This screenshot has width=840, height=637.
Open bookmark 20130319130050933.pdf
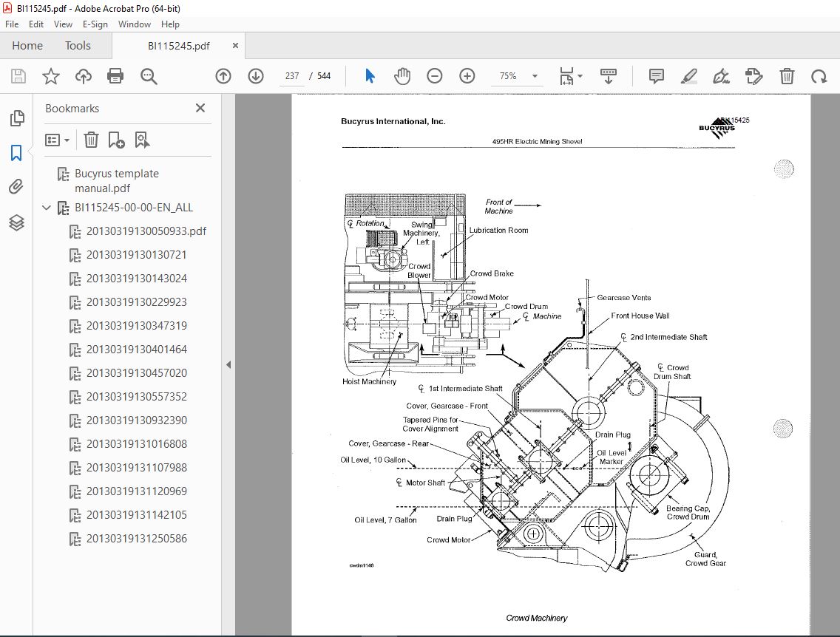pos(146,231)
